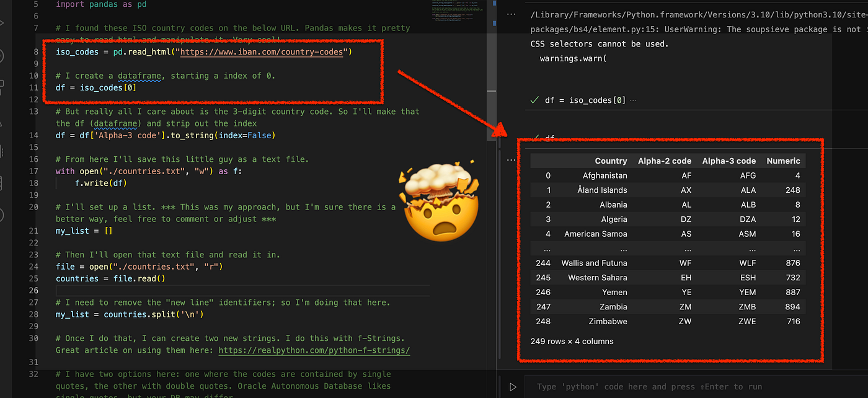Click the Country column header

point(611,161)
